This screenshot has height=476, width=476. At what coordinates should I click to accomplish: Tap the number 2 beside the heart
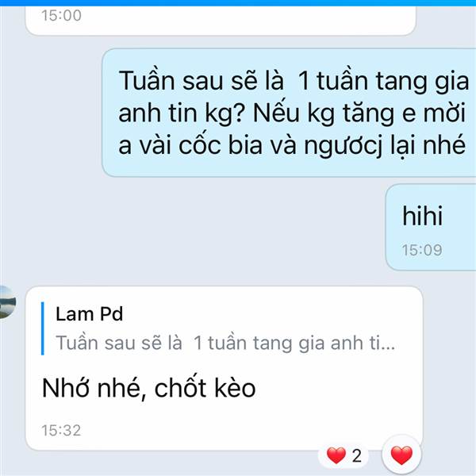point(357,455)
